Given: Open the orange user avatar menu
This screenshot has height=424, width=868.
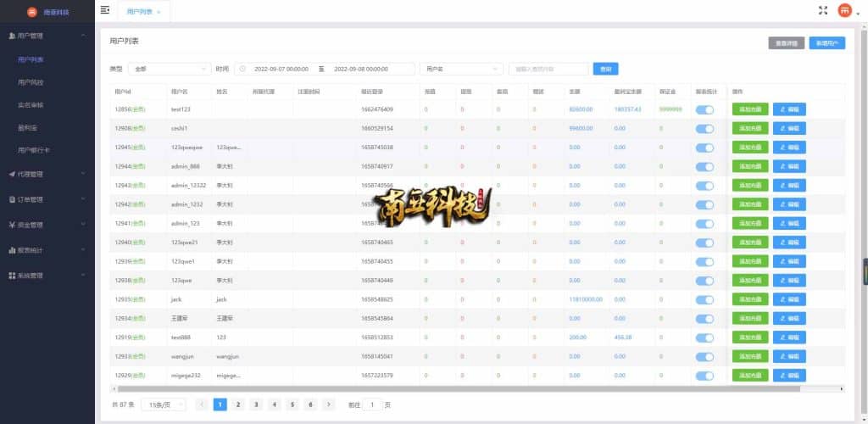Looking at the screenshot, I should pyautogui.click(x=844, y=10).
